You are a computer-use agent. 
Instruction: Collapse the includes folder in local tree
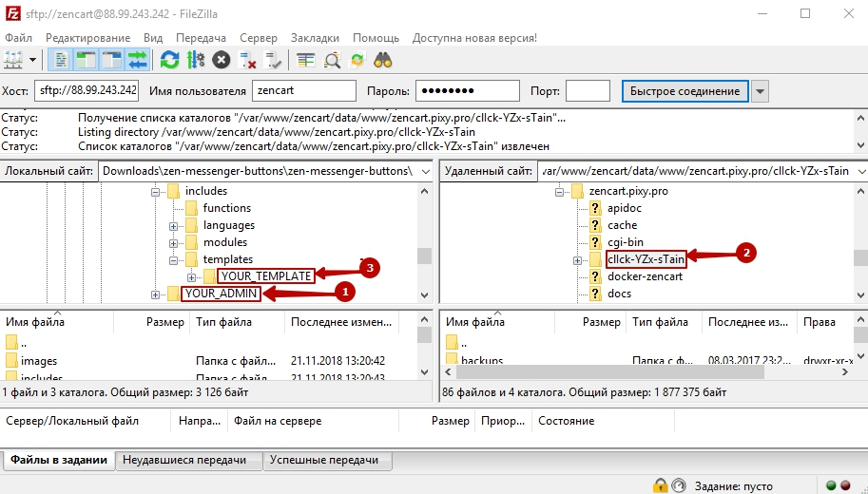point(156,192)
